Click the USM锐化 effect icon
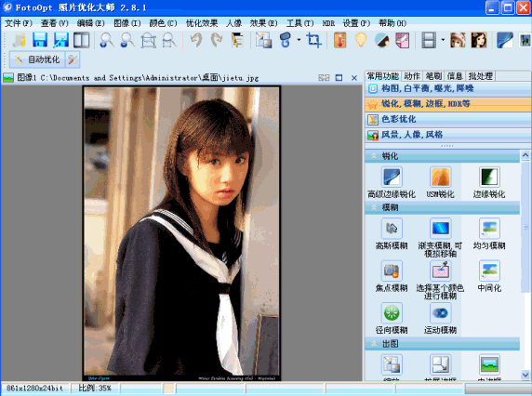532x396 pixels. [x=441, y=177]
